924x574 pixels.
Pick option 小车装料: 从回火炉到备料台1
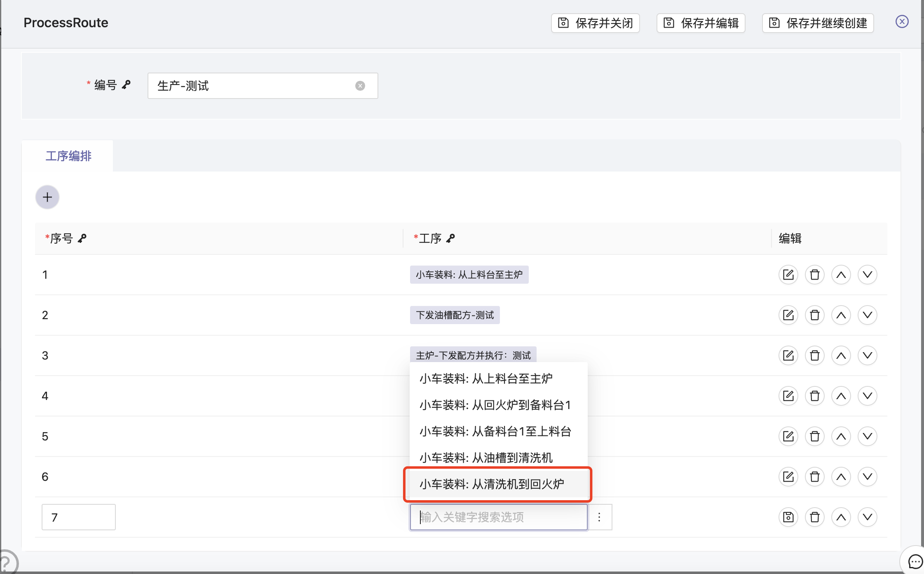click(495, 405)
